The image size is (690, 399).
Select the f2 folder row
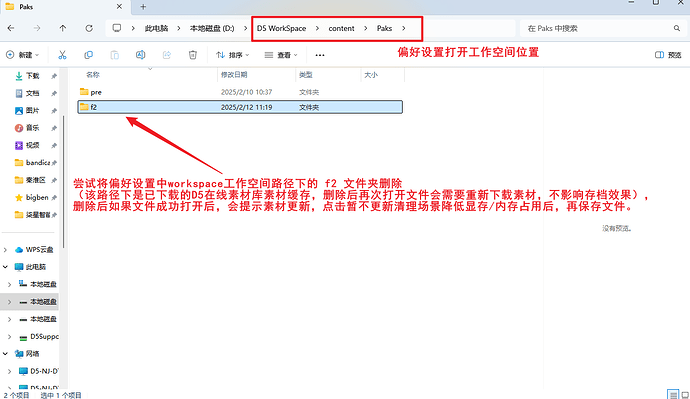coord(240,107)
